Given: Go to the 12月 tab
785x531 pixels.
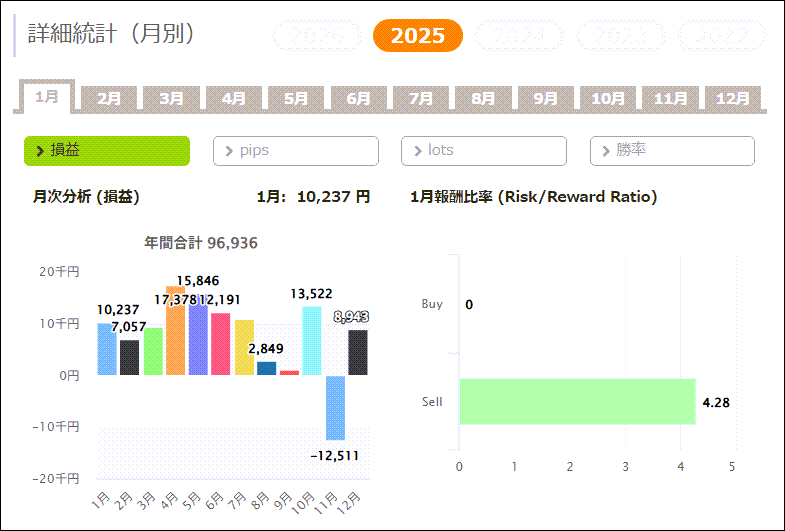Looking at the screenshot, I should [x=733, y=99].
